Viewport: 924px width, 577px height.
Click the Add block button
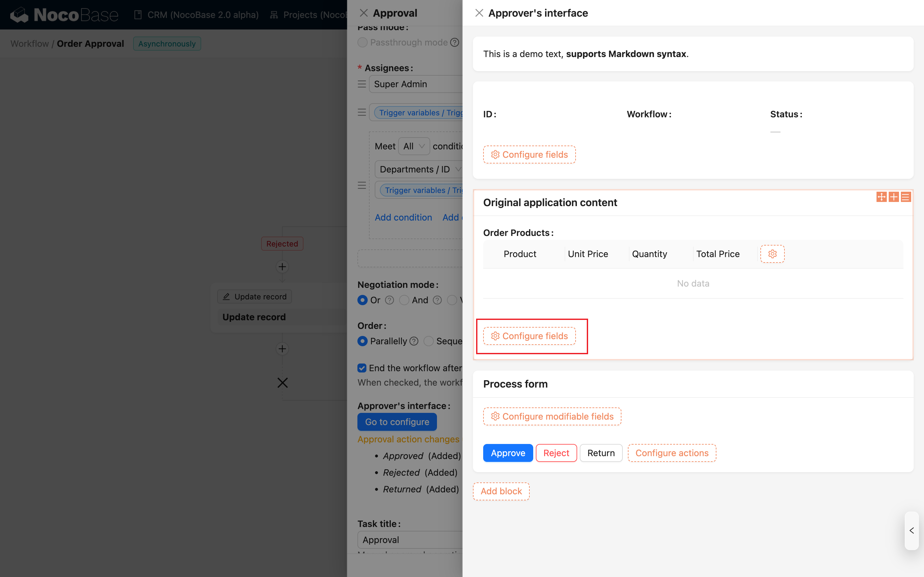[501, 491]
